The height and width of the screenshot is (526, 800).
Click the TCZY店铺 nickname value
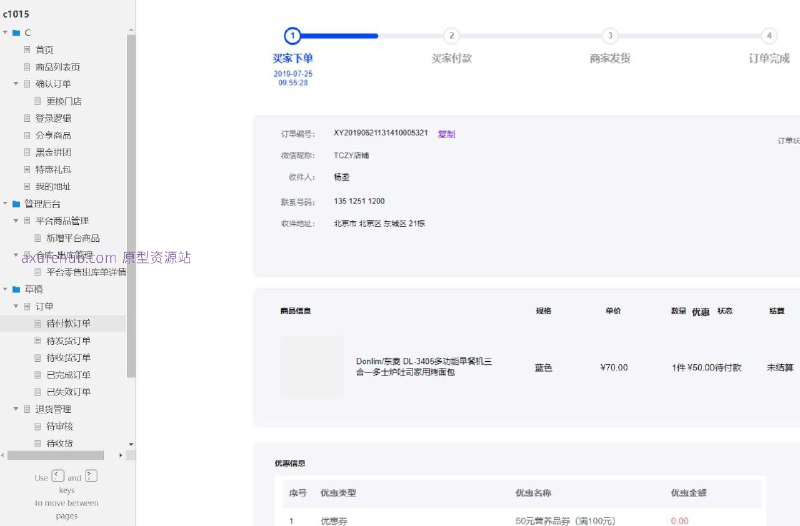[352, 155]
